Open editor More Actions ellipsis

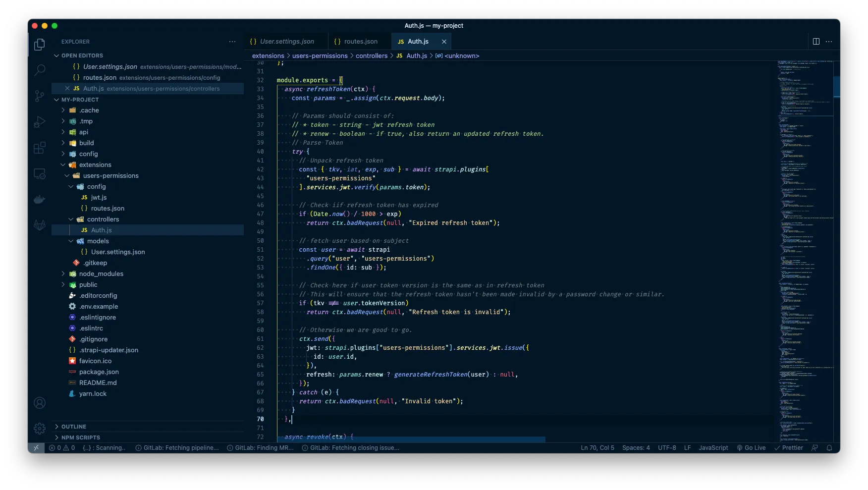point(829,42)
